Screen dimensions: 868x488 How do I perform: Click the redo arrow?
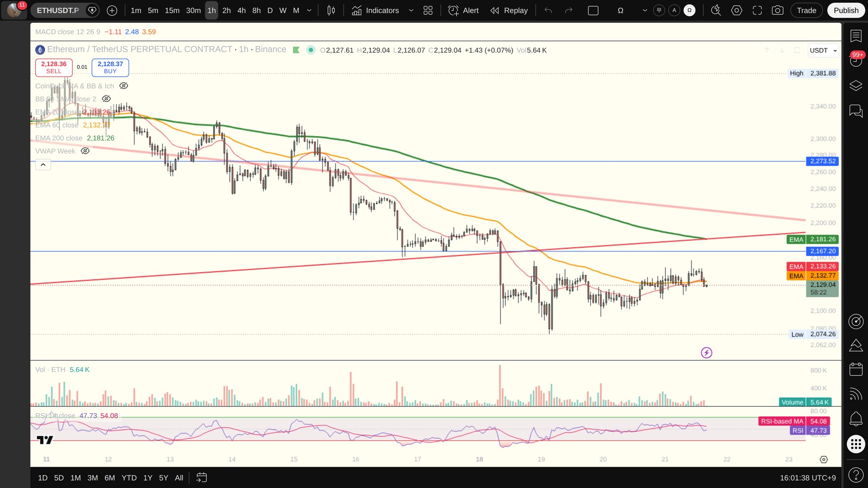point(569,10)
